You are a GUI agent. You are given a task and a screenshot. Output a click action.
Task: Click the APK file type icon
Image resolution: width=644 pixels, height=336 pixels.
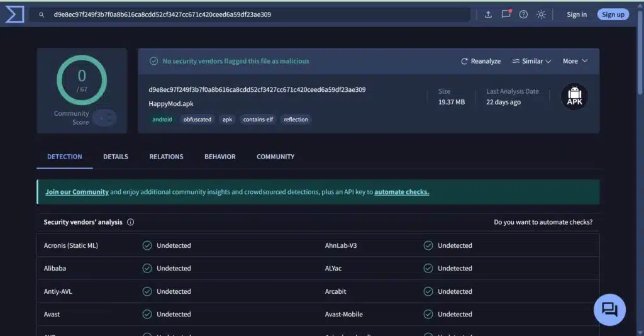click(574, 96)
